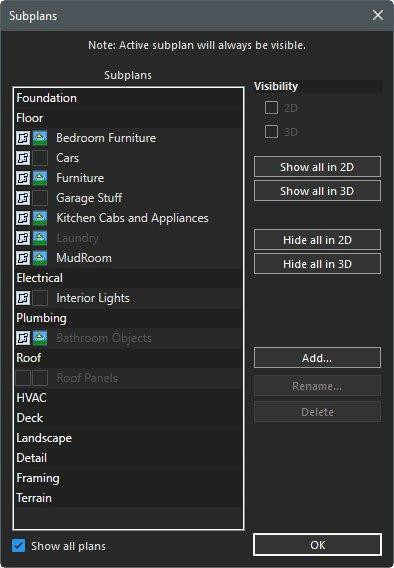Confirm the dialog with OK
This screenshot has height=568, width=394.
[317, 544]
